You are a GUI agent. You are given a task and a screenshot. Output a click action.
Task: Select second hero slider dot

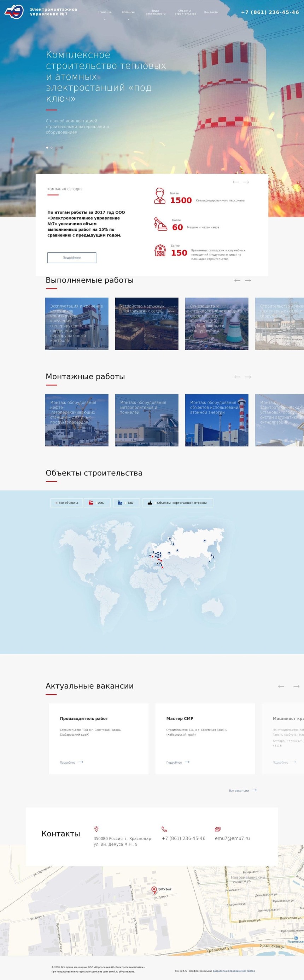click(52, 147)
